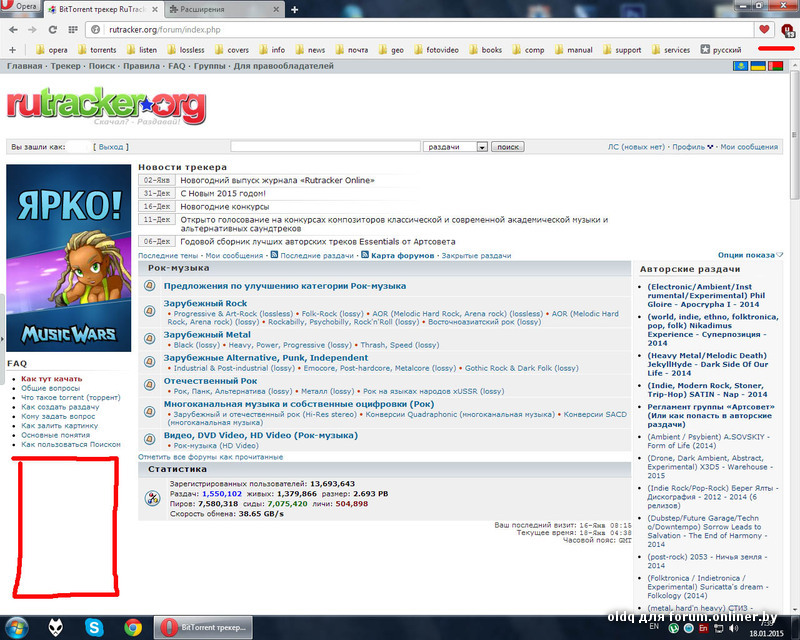The height and width of the screenshot is (640, 800).
Task: Click the поиск search button
Action: (x=508, y=147)
